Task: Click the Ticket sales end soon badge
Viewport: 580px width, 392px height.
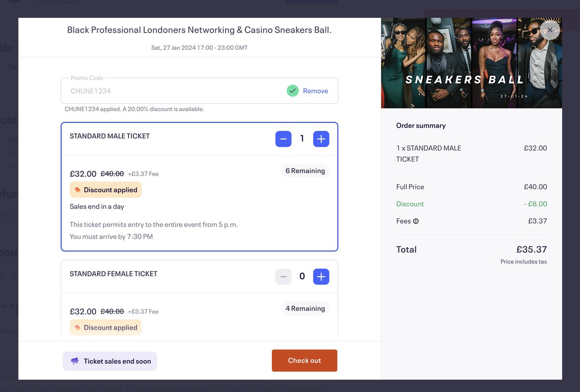Action: click(x=110, y=361)
